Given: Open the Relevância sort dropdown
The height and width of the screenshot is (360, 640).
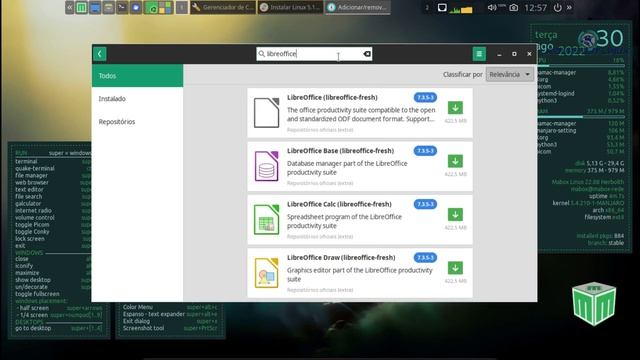Looking at the screenshot, I should tap(509, 74).
